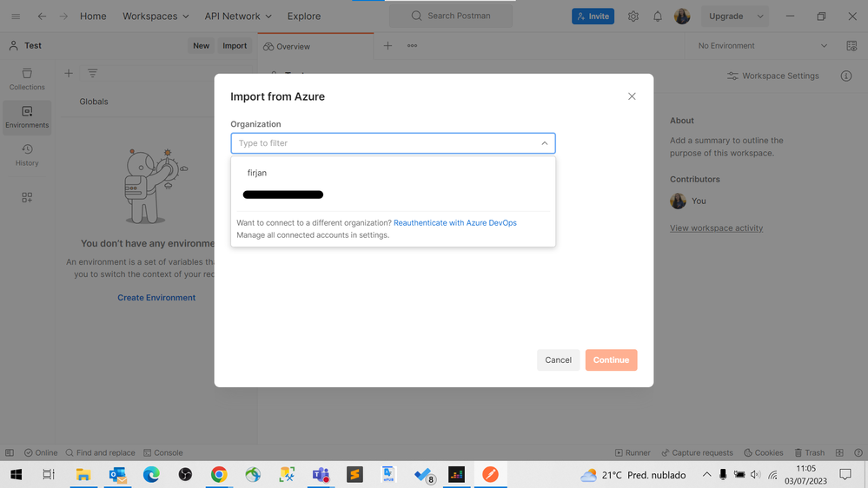Open Microsoft Teams from taskbar
868x488 pixels.
pos(321,475)
